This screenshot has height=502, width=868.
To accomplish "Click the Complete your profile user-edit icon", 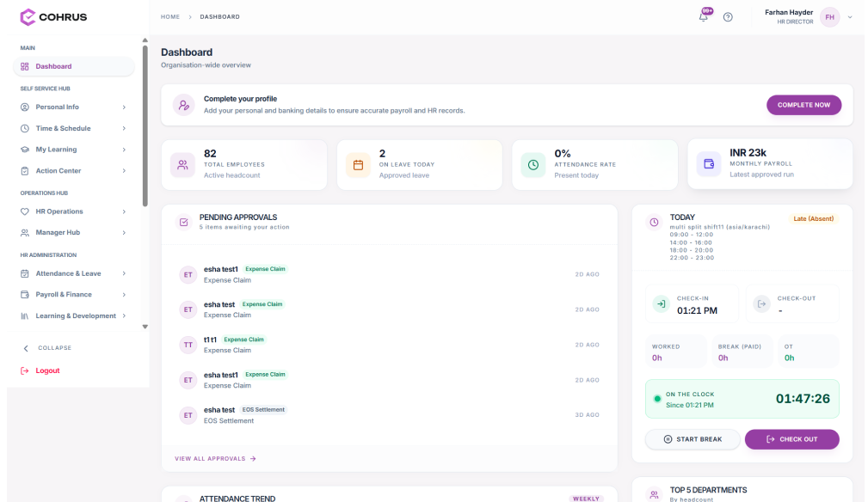I will (183, 105).
